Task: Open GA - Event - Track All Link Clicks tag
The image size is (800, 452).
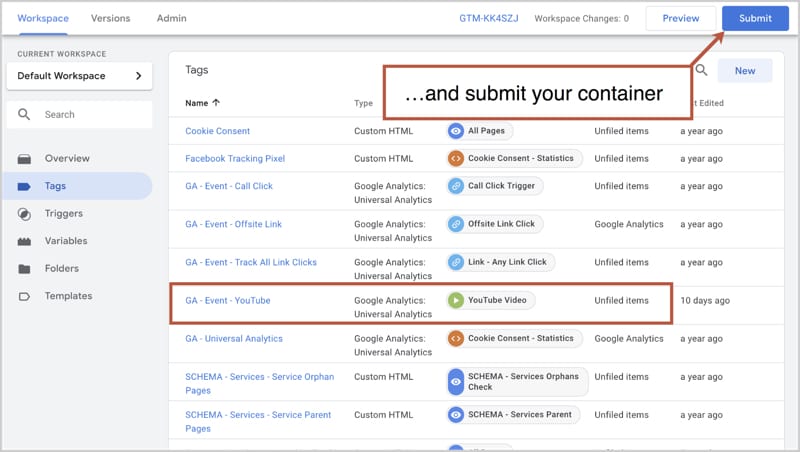Action: pos(251,262)
